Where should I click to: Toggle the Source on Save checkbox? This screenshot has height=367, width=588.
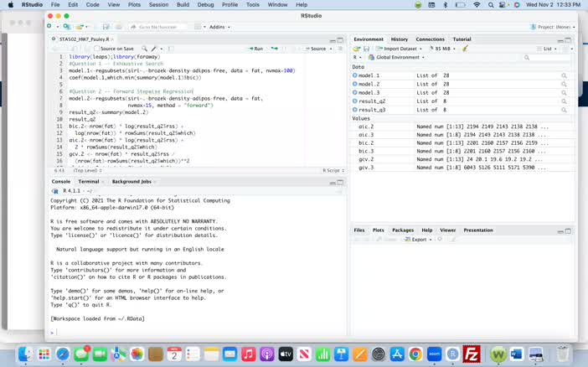tap(96, 49)
